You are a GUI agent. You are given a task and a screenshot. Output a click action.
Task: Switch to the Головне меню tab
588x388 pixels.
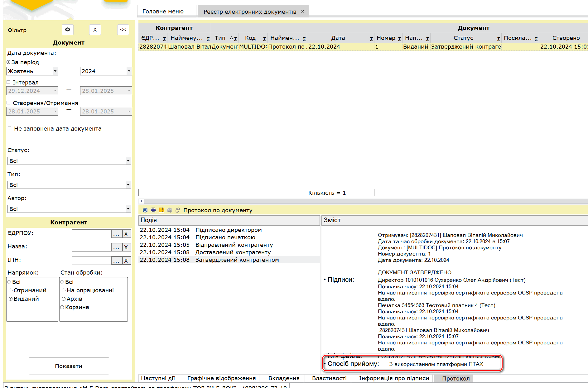coord(163,12)
